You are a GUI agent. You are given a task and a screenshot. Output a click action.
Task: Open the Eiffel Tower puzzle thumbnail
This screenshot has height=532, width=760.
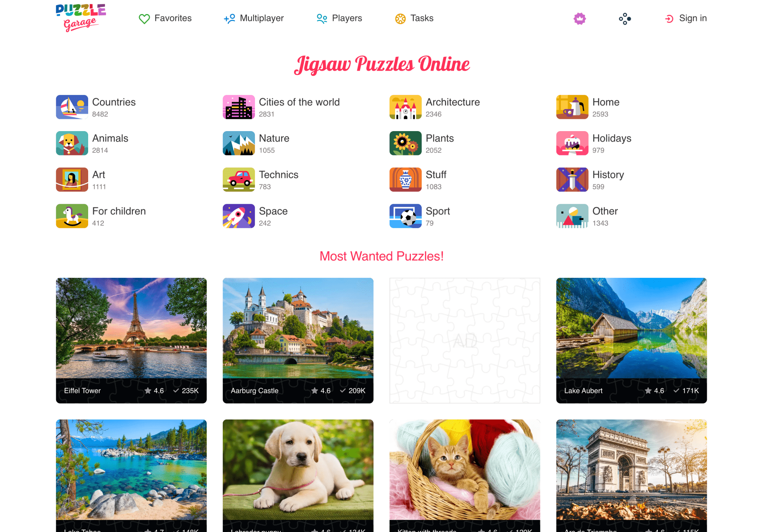pyautogui.click(x=131, y=340)
